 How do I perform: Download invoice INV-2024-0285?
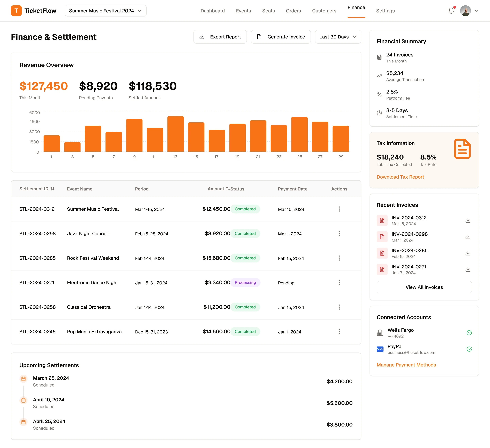click(468, 253)
